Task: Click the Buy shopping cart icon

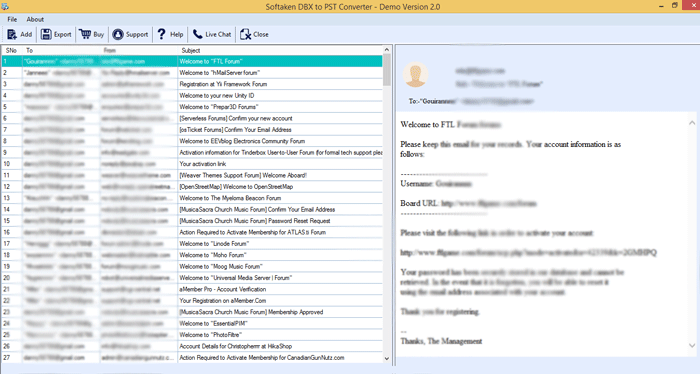Action: (85, 34)
